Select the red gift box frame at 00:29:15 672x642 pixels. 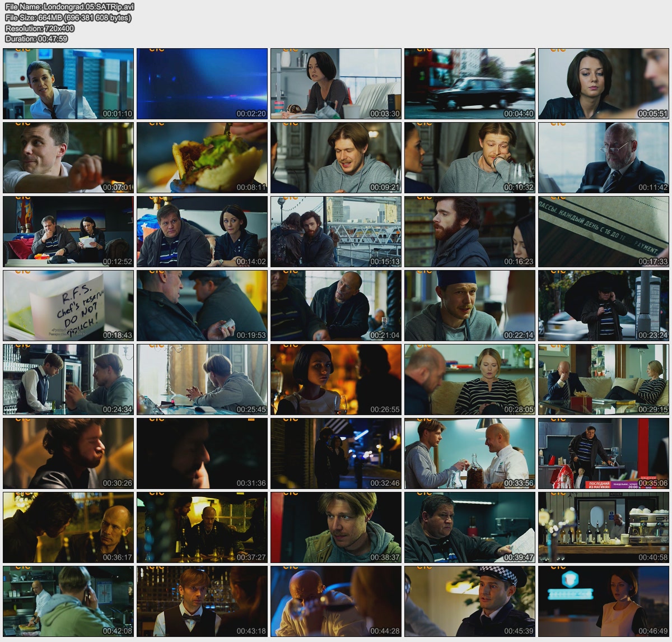point(604,380)
